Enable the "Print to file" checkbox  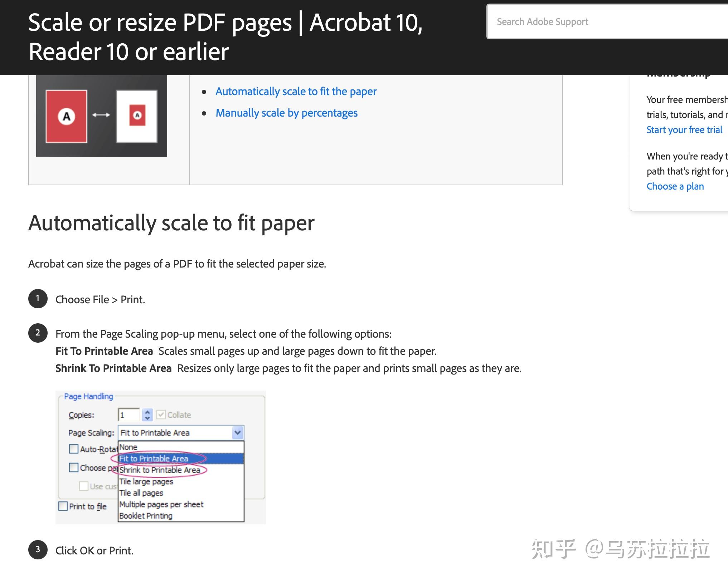tap(63, 506)
